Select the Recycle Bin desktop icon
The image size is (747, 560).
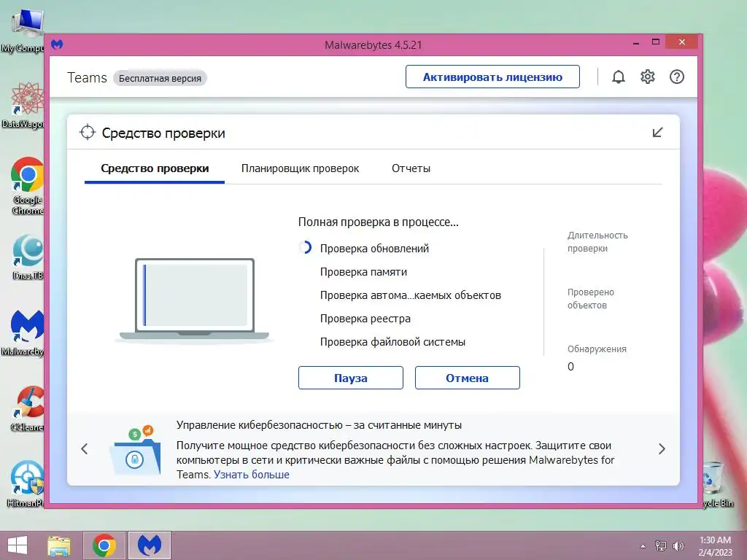pyautogui.click(x=718, y=484)
